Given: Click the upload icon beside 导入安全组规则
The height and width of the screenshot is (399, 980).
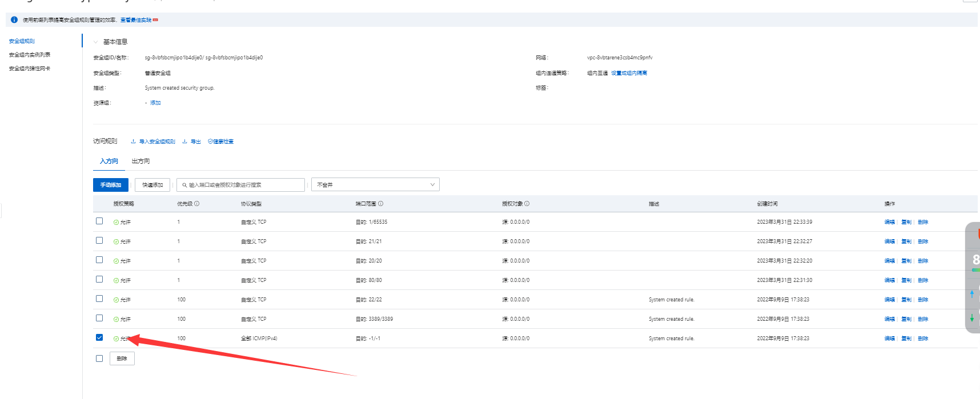Looking at the screenshot, I should coord(133,141).
